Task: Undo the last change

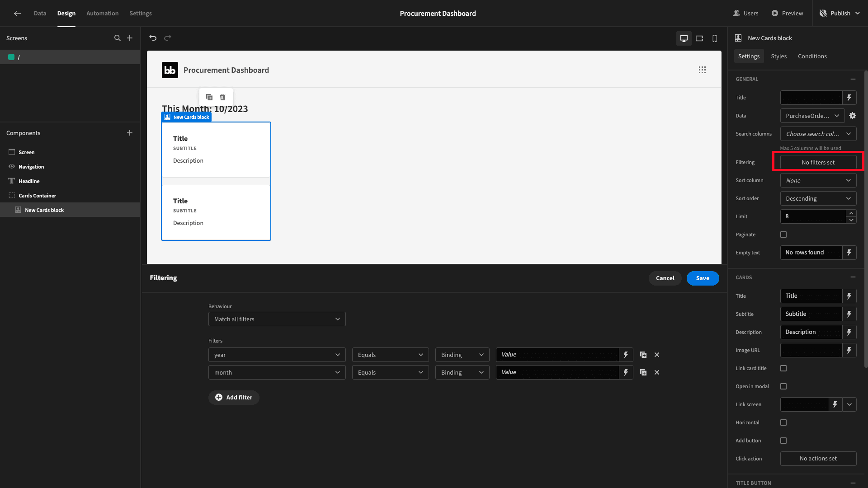Action: pyautogui.click(x=153, y=38)
